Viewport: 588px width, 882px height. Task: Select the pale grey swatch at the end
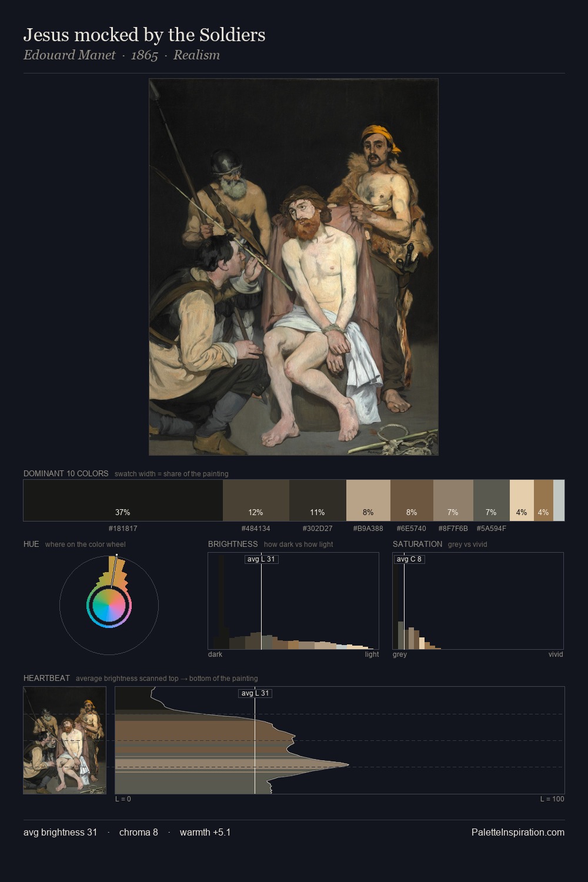pyautogui.click(x=559, y=500)
